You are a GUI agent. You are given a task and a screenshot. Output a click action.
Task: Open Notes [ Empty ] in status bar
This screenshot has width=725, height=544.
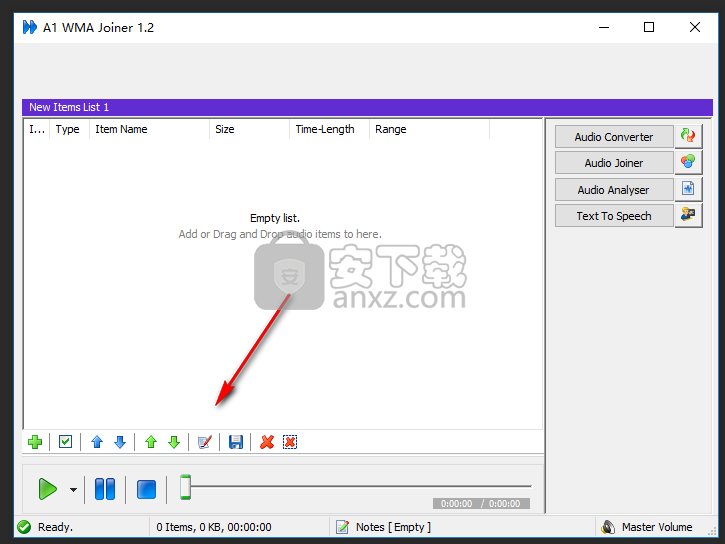click(393, 527)
